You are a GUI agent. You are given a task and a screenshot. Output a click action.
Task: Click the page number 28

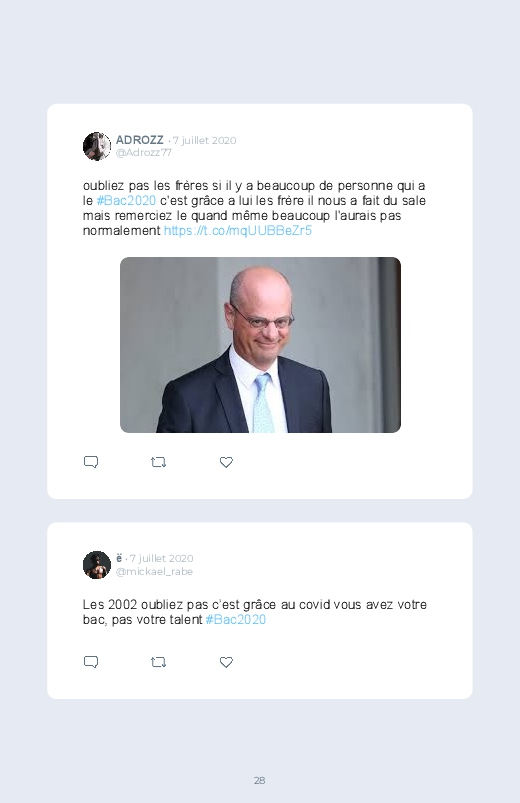click(x=260, y=780)
